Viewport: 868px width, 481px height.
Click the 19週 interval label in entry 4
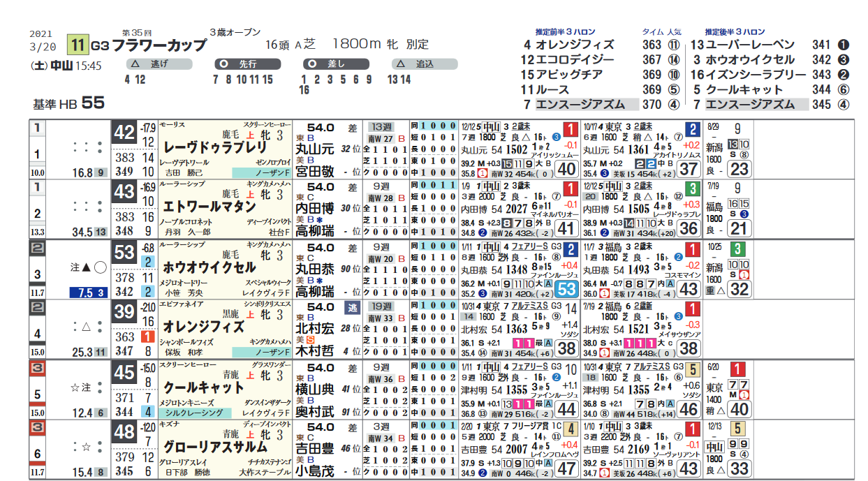(383, 307)
